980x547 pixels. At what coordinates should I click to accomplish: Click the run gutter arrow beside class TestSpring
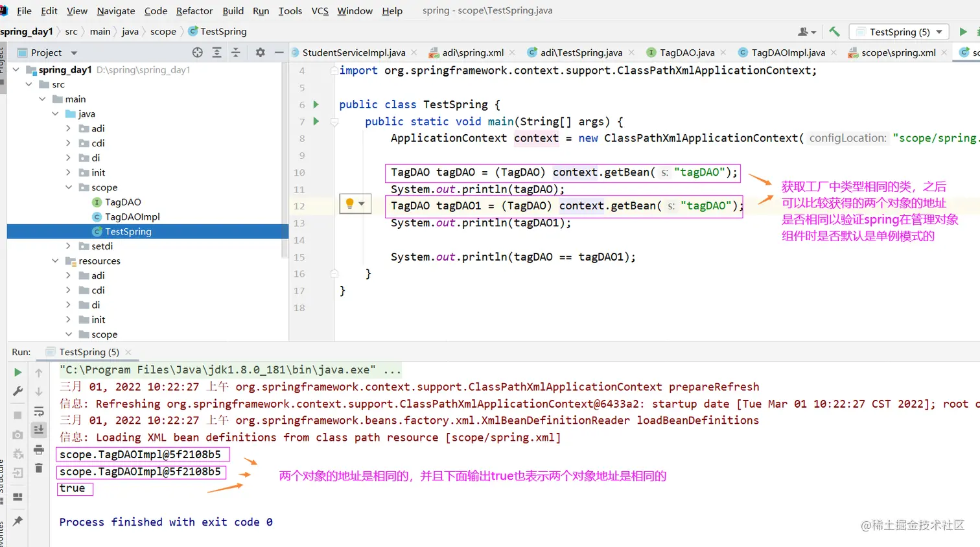pos(316,104)
